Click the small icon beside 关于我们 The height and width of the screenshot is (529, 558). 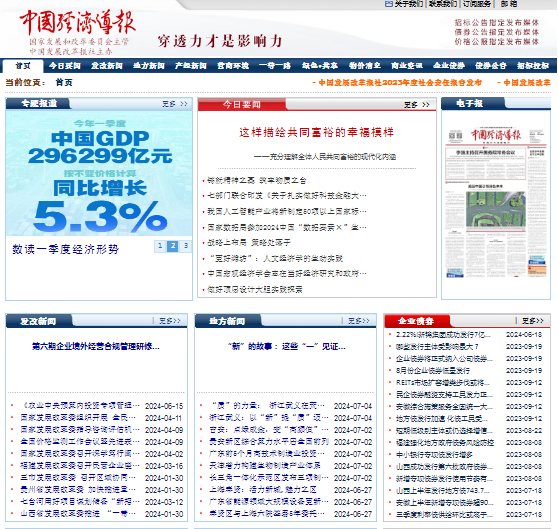389,4
